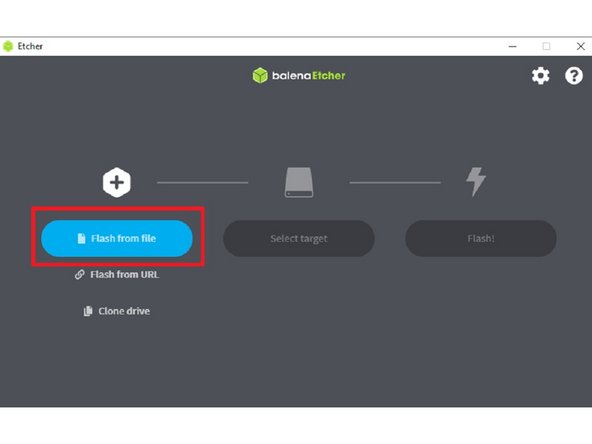The width and height of the screenshot is (592, 444).
Task: Select the Clone drive option
Action: pyautogui.click(x=117, y=311)
